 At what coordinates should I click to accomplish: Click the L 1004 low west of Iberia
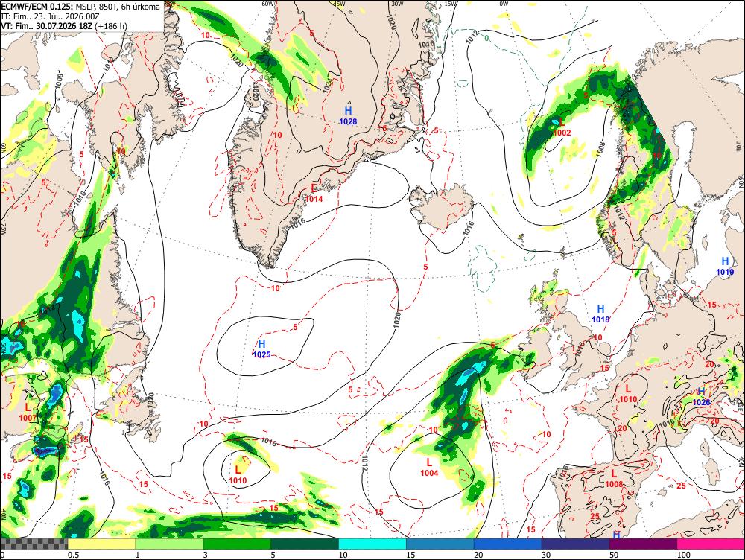(429, 467)
